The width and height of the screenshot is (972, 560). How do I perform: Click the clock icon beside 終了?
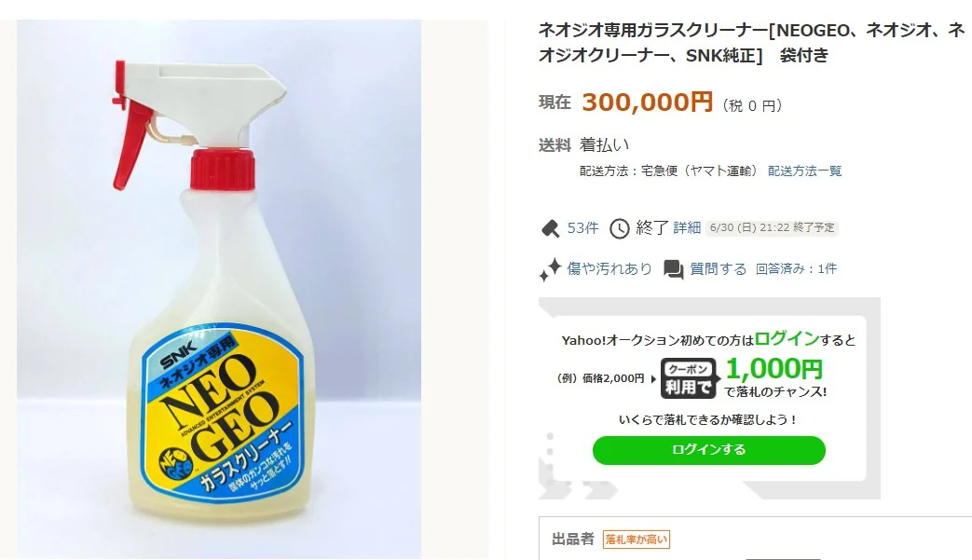coord(620,228)
